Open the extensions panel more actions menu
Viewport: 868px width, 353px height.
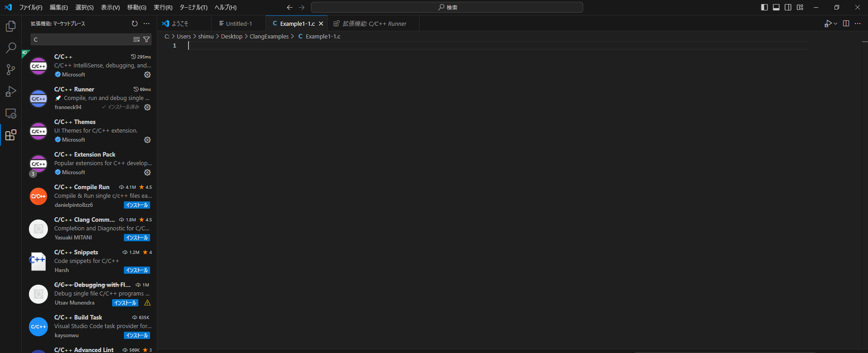click(x=146, y=24)
